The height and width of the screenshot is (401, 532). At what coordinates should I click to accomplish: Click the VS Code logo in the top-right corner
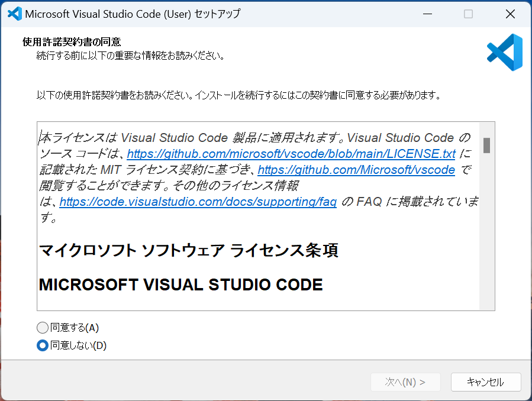click(504, 52)
